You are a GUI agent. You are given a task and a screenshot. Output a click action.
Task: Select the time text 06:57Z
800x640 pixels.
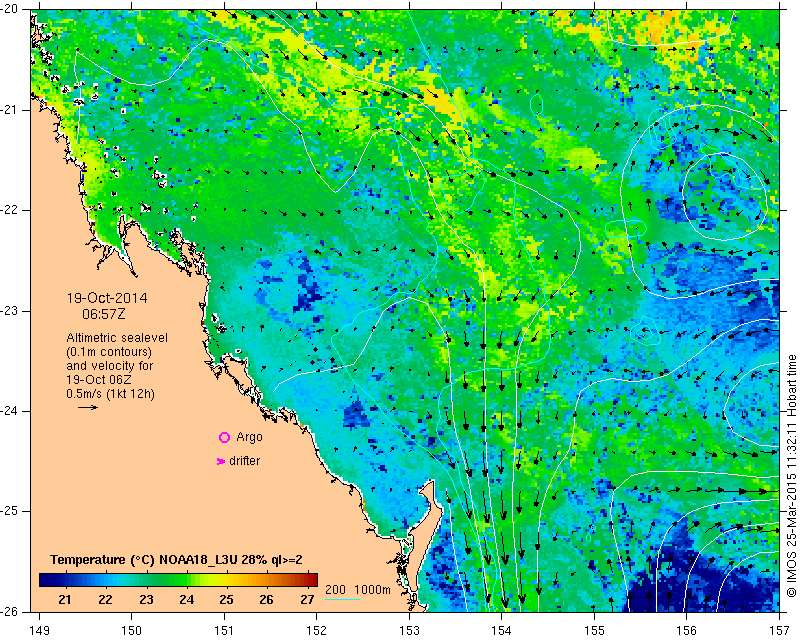104,314
